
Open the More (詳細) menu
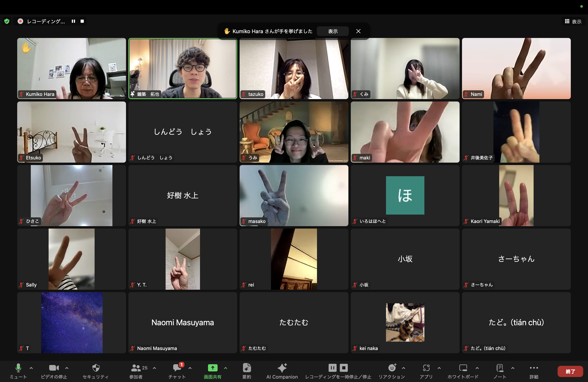[x=534, y=368]
